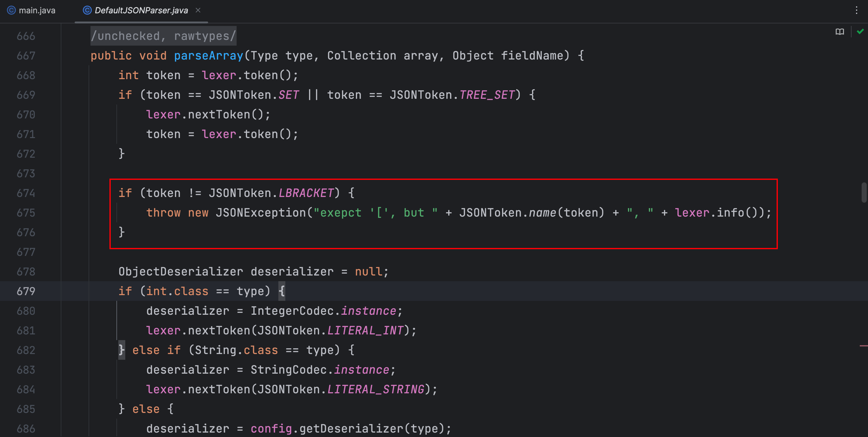
Task: Click the "exepct '[', but " string
Action: coord(376,213)
